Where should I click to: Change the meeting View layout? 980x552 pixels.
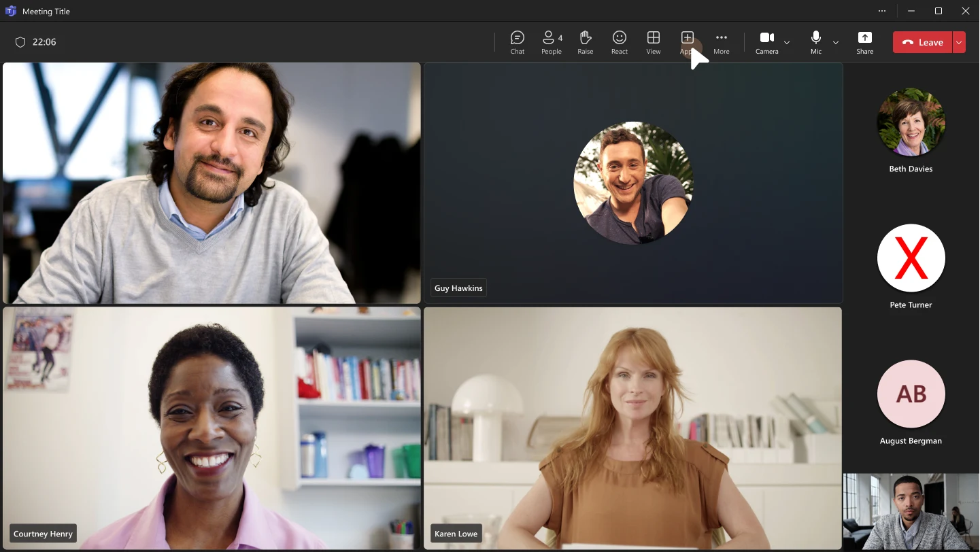pyautogui.click(x=654, y=42)
